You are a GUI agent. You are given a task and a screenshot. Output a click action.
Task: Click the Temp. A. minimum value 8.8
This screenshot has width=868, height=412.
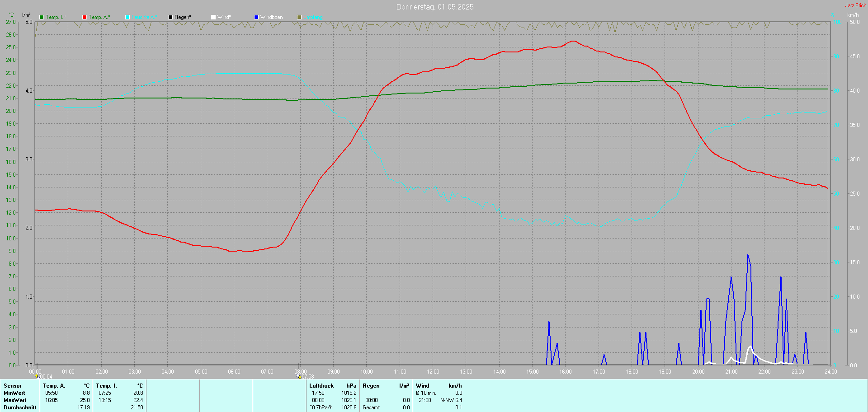[86, 393]
